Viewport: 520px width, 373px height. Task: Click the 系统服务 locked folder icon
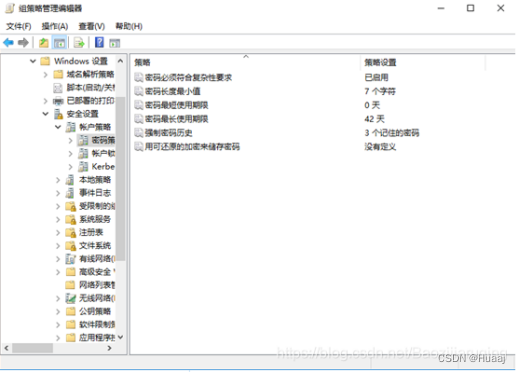[71, 219]
